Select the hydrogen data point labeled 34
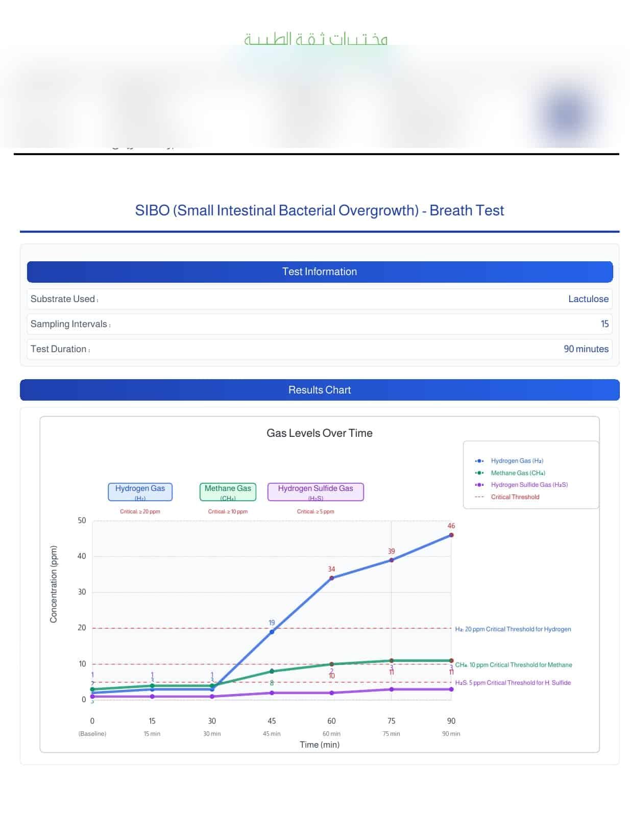Image resolution: width=630 pixels, height=840 pixels. (x=332, y=578)
